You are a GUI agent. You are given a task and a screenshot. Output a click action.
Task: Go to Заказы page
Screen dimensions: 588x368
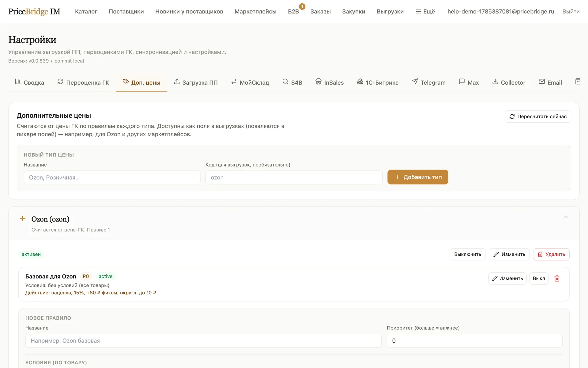tap(320, 11)
